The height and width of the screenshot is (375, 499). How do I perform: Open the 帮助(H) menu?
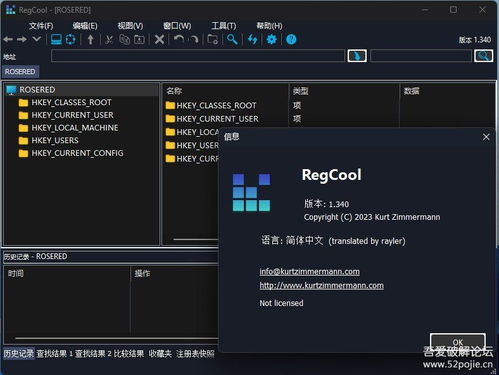click(269, 26)
